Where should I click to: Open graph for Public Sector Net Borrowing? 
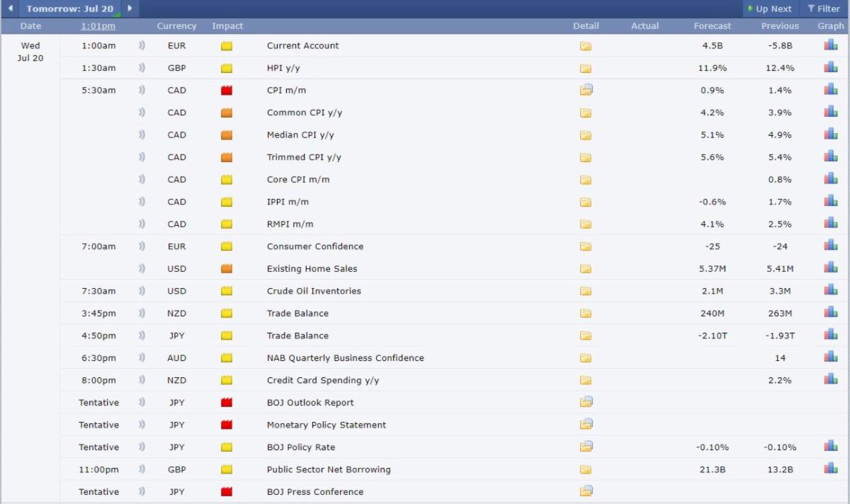coord(830,469)
